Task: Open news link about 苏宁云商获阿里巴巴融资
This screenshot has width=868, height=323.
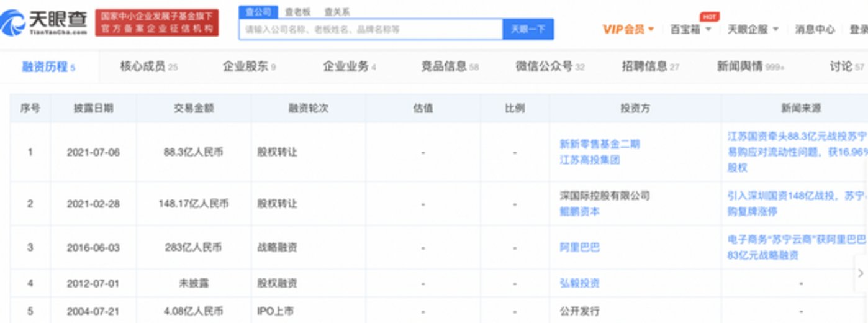Action: [797, 247]
